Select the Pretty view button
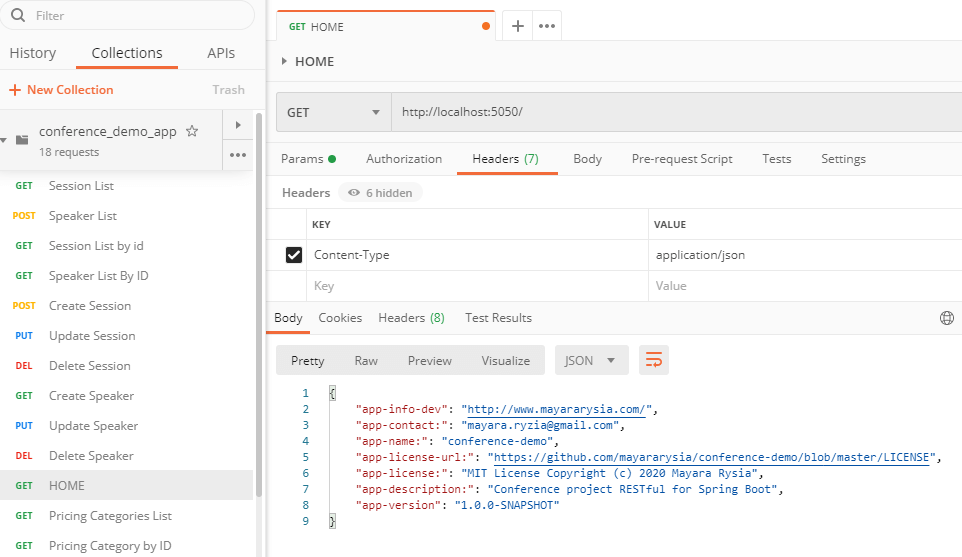This screenshot has height=557, width=962. point(307,361)
